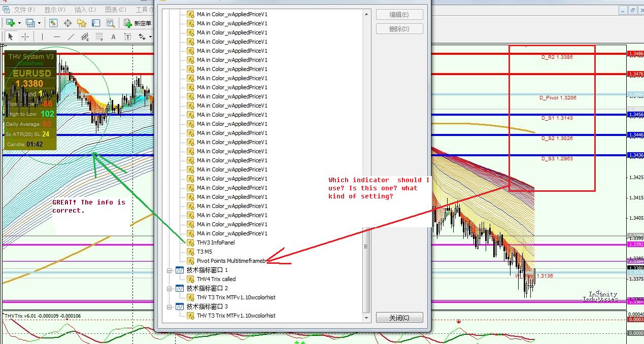Click the THVTrix v6.01 indicator label
Viewport: 644px width, 344px height.
[42, 316]
